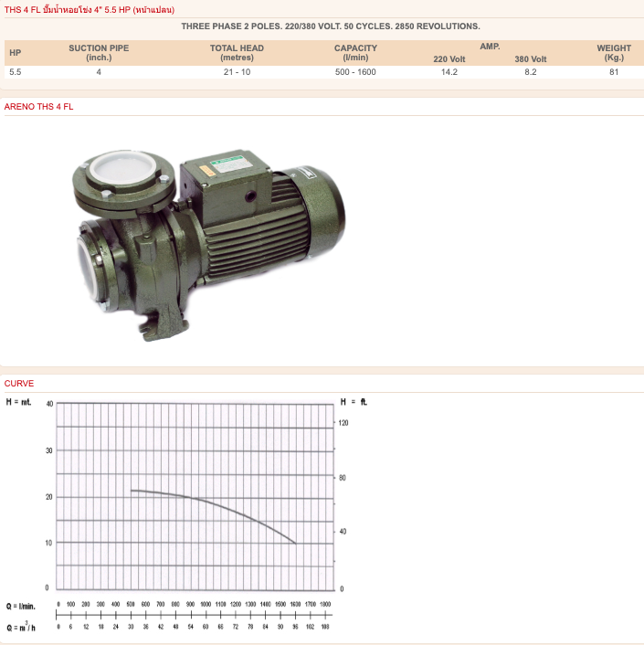
Task: Click the 96 tick on the m³/h axis
Action: (x=295, y=627)
